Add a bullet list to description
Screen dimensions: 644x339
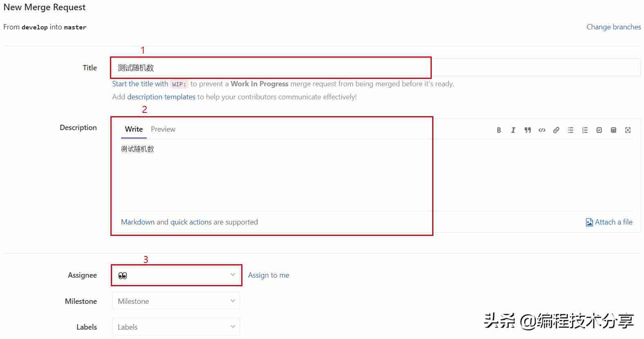point(570,130)
